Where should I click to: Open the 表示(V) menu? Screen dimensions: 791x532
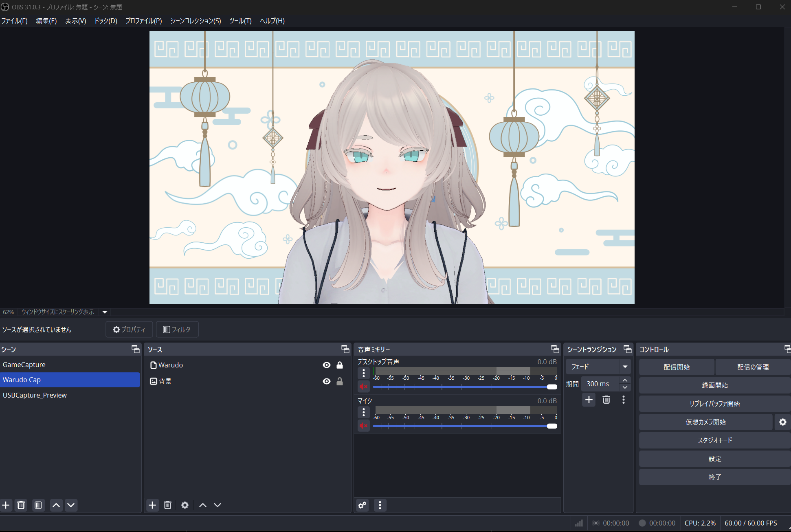76,21
